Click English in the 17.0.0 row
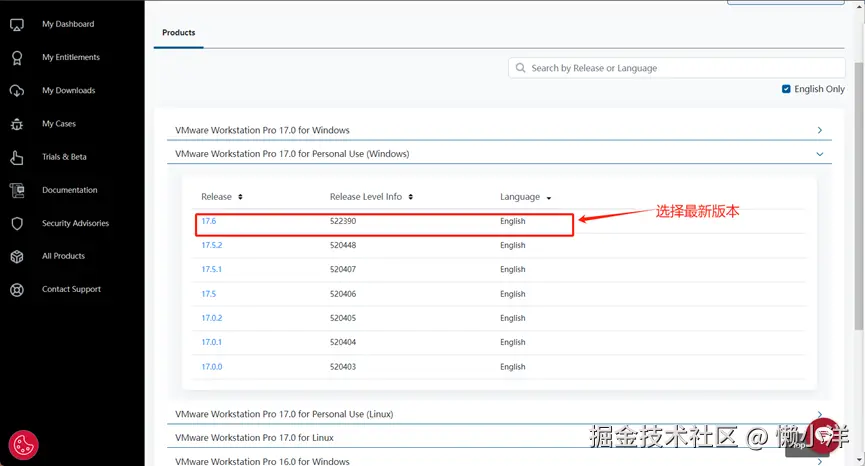The height and width of the screenshot is (466, 865). pos(512,367)
